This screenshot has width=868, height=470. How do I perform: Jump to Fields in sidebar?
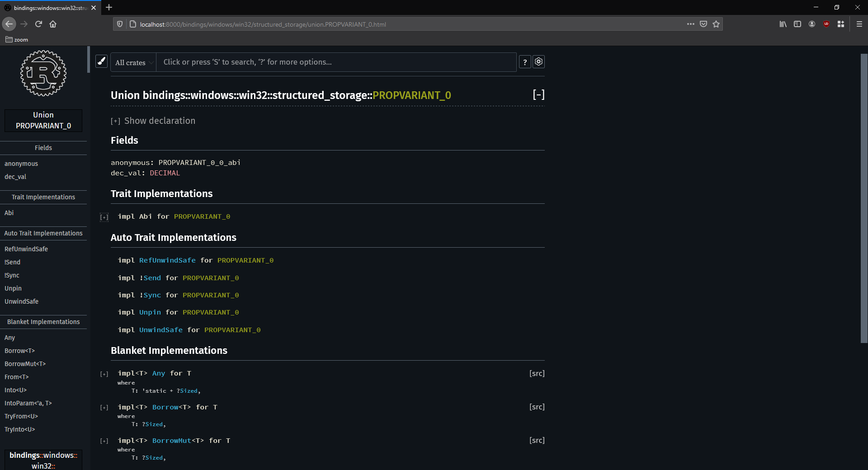click(43, 148)
